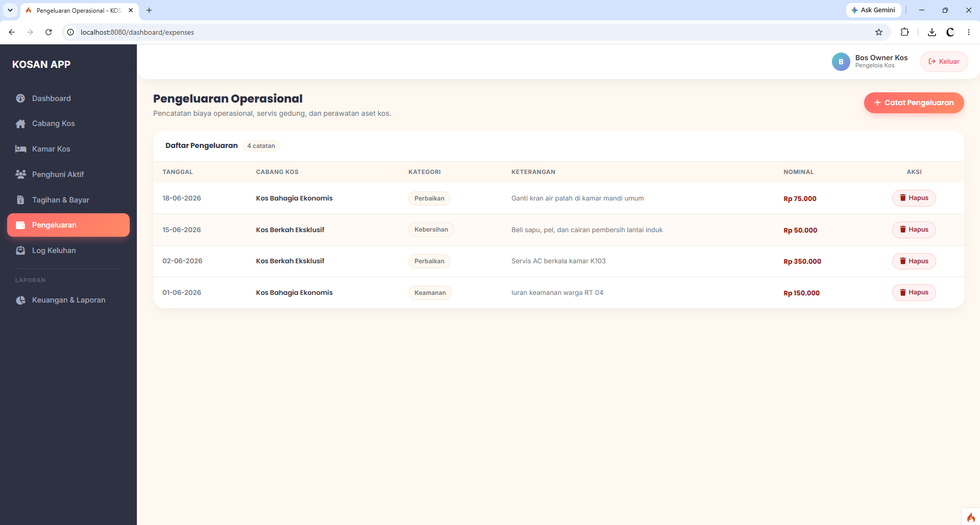Click the Catat Pengeluaran button
This screenshot has width=980, height=525.
(914, 103)
